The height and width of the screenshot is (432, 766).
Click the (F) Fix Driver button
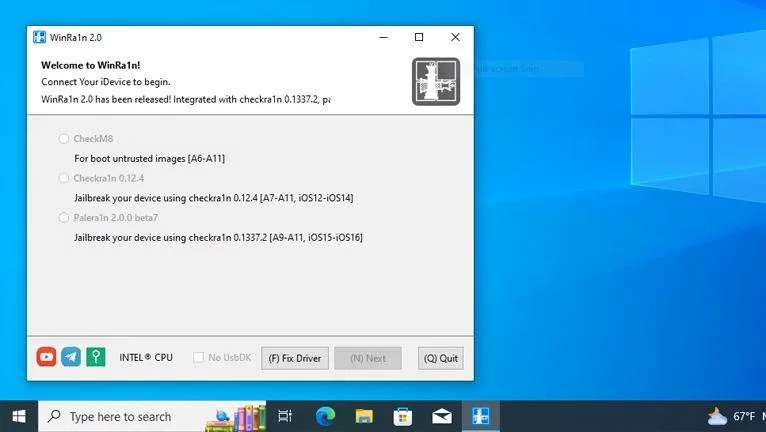(295, 358)
